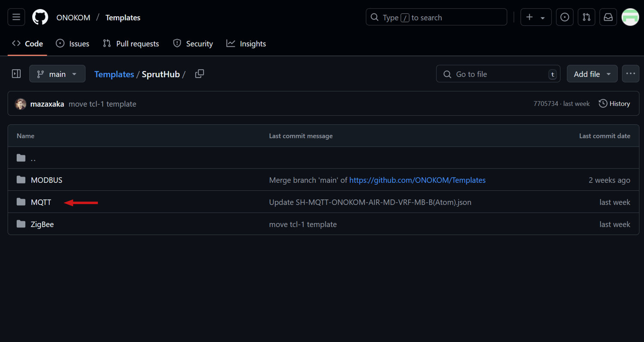Open commit hash 7705734
644x342 pixels.
(x=546, y=104)
